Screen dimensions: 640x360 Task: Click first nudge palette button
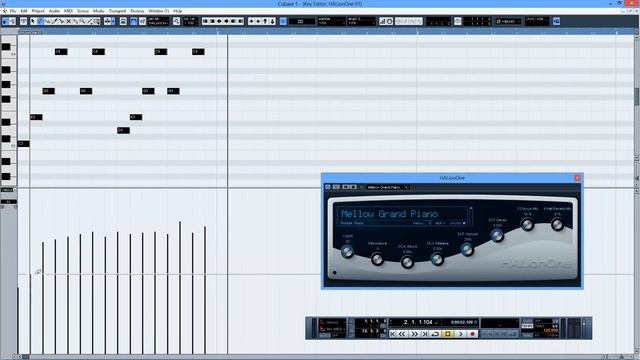point(205,21)
